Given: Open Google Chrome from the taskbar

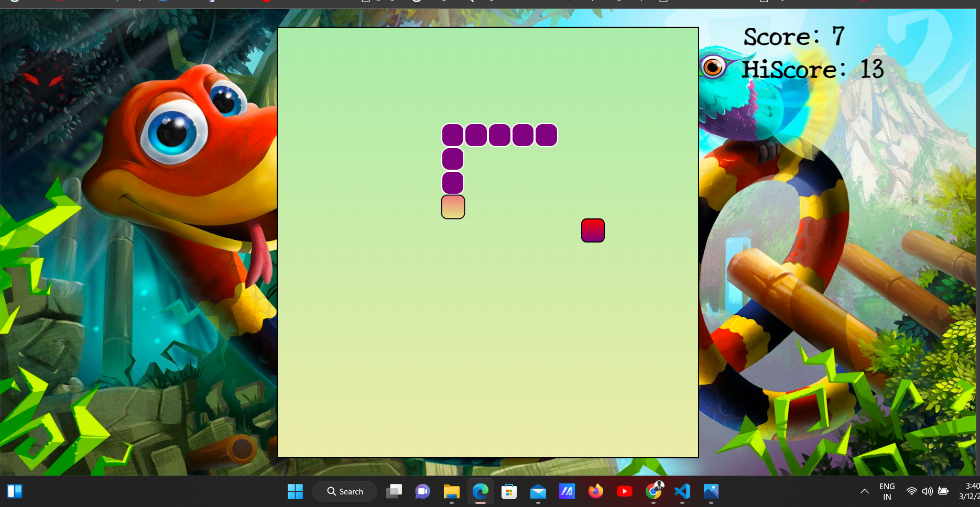Looking at the screenshot, I should point(653,491).
